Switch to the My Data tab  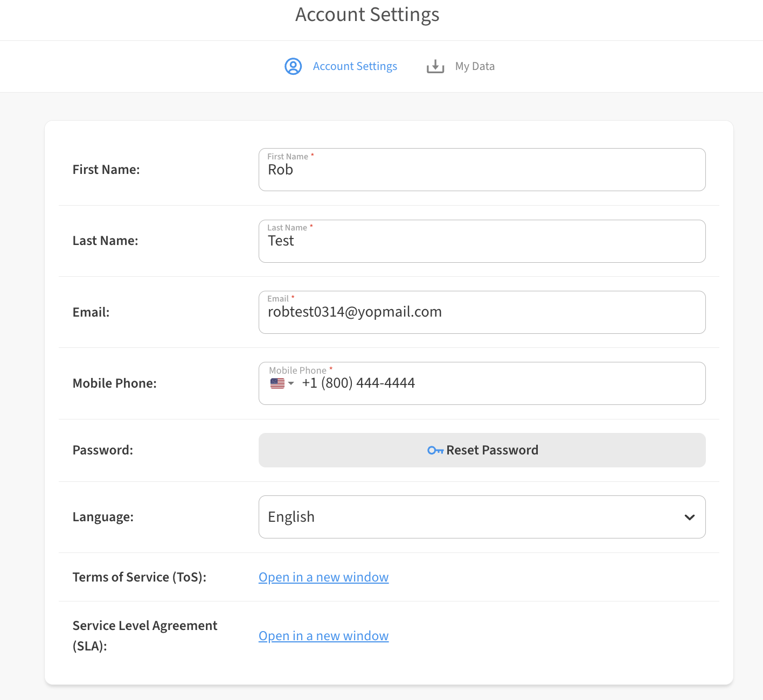click(x=474, y=66)
